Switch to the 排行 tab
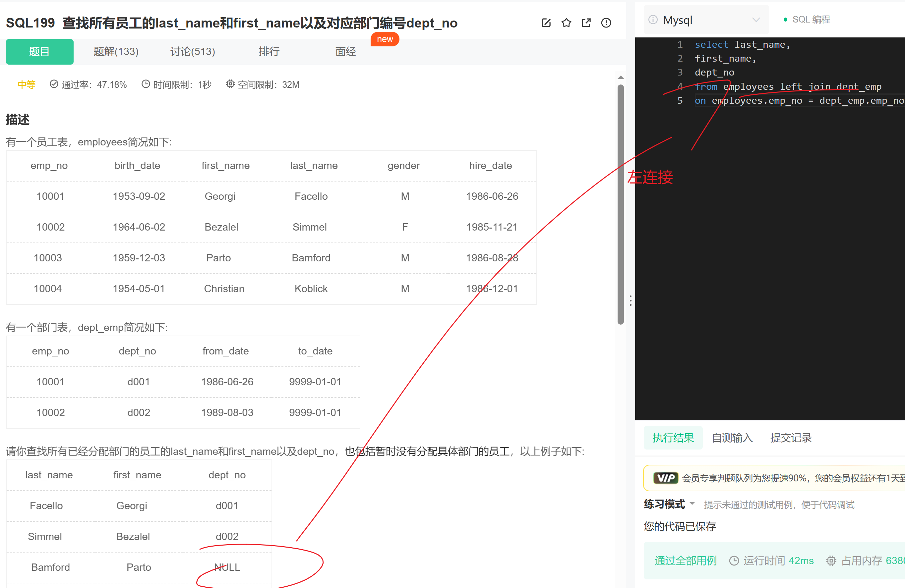Screen dimensions: 905x588 tap(269, 52)
